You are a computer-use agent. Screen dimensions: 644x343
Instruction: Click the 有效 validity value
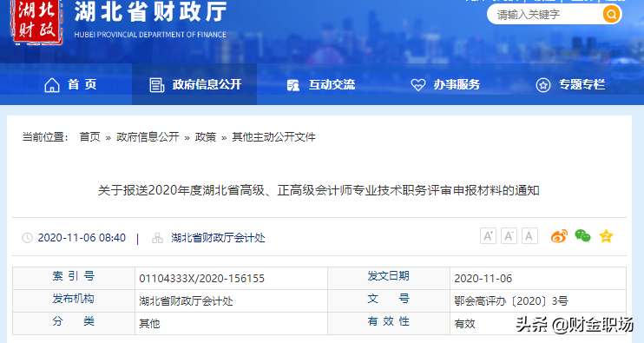[x=464, y=324]
